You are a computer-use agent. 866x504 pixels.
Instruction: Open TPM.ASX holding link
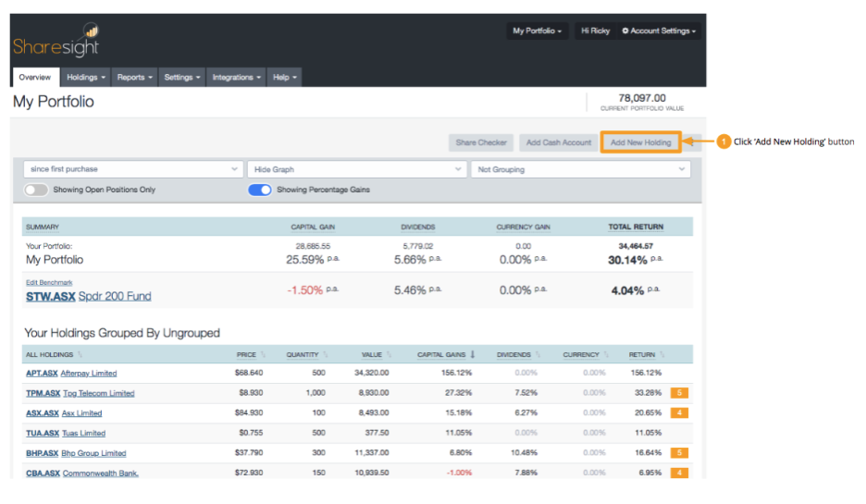[x=43, y=393]
